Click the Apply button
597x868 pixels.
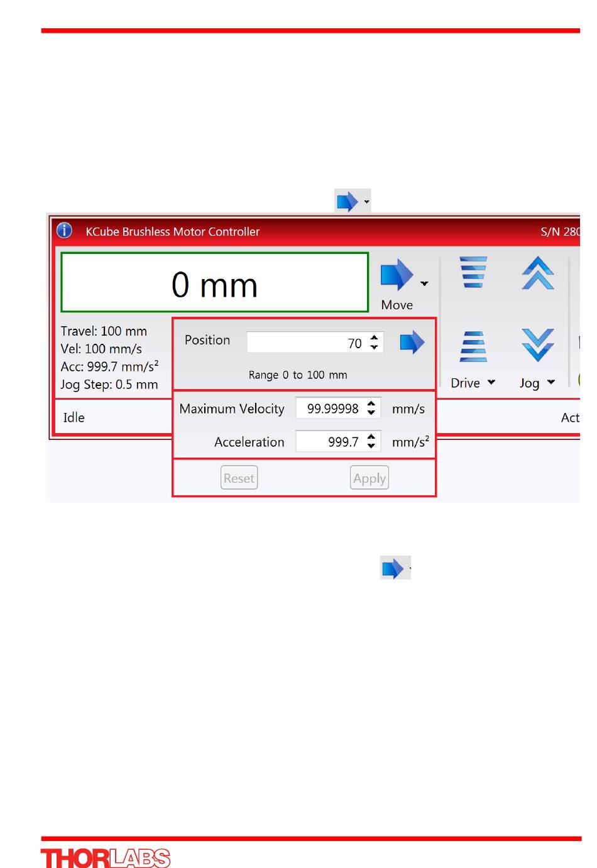[x=369, y=478]
